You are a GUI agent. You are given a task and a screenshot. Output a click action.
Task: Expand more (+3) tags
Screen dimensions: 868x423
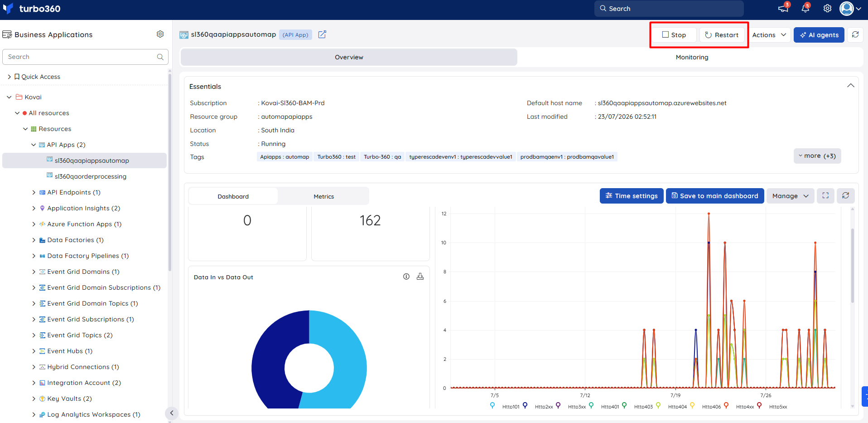pos(817,156)
